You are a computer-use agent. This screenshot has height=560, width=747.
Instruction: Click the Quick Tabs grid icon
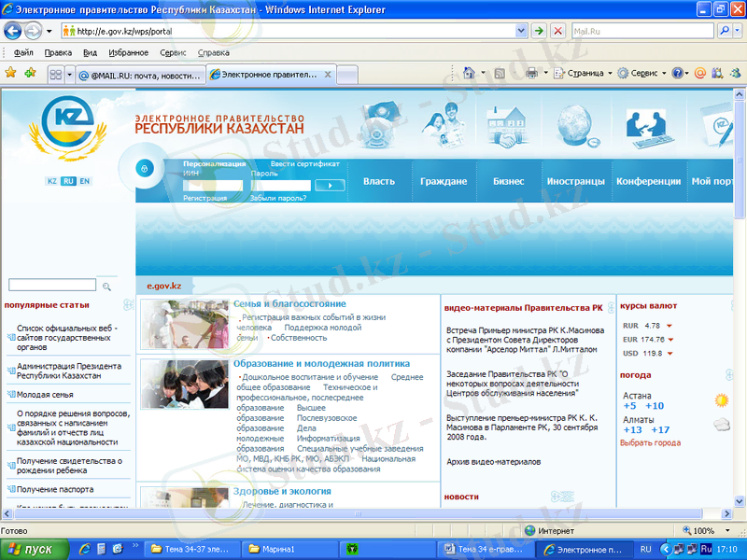[x=56, y=75]
